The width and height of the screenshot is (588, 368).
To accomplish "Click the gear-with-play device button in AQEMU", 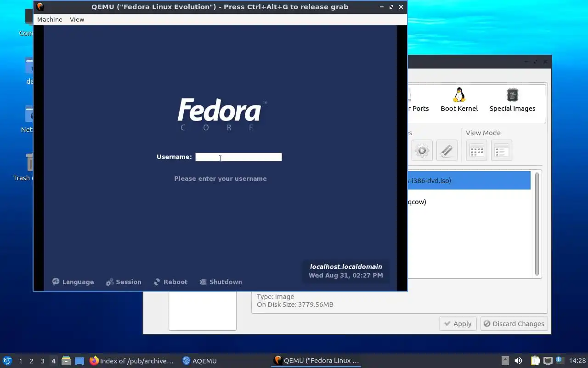I will 422,150.
